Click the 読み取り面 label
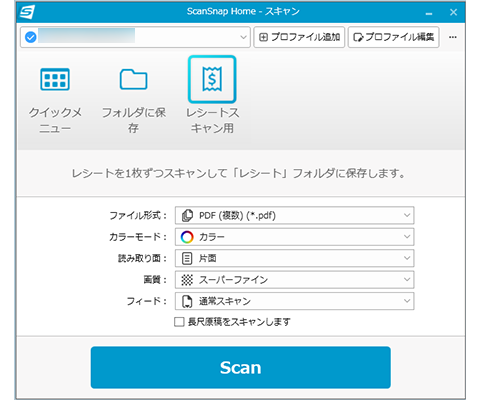The width and height of the screenshot is (480, 400). (x=142, y=258)
